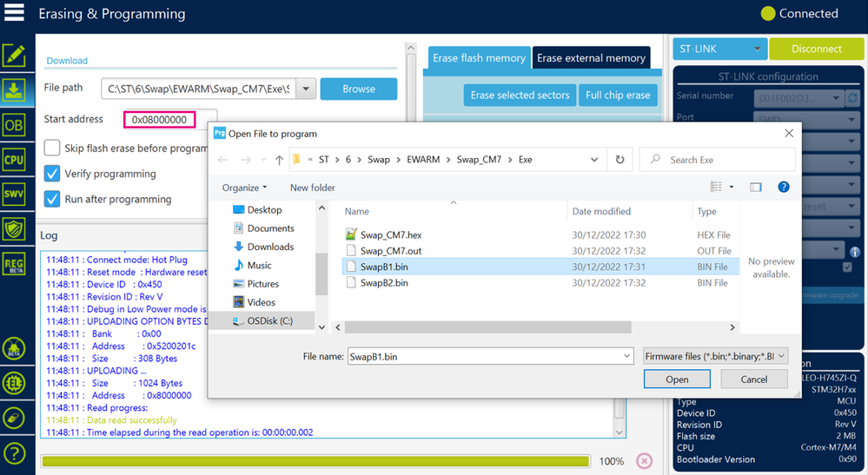
Task: Refresh ST-LINK serial number list
Action: pos(853,98)
